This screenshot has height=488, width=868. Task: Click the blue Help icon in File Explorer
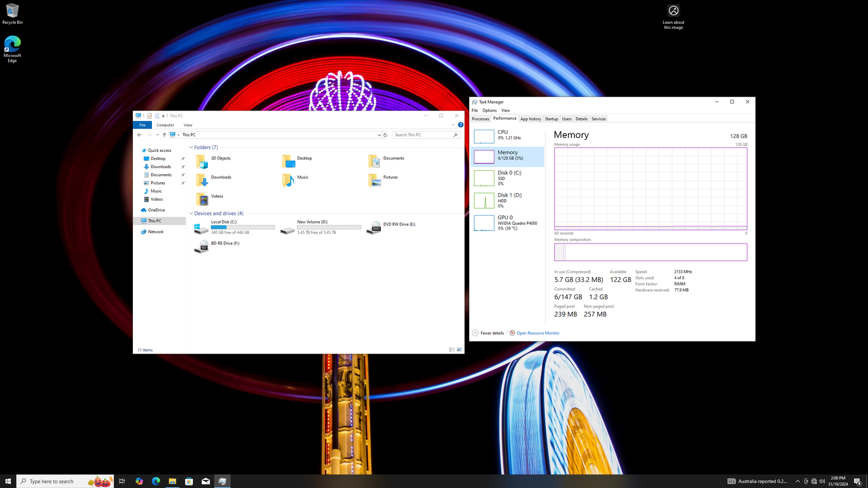(x=461, y=125)
